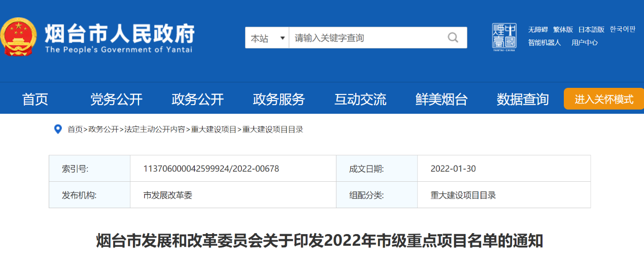Go to 政务公开 in the navigation bar
The width and height of the screenshot is (644, 262).
pos(197,100)
